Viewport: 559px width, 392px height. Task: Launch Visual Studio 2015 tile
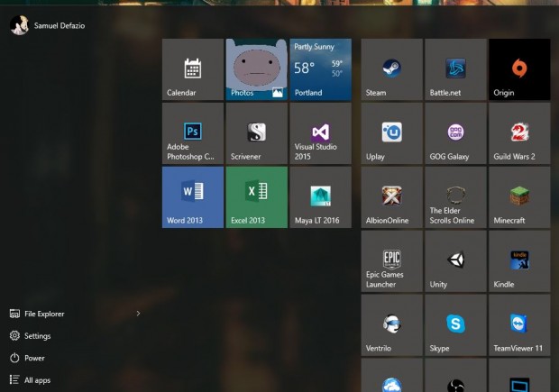(x=320, y=133)
